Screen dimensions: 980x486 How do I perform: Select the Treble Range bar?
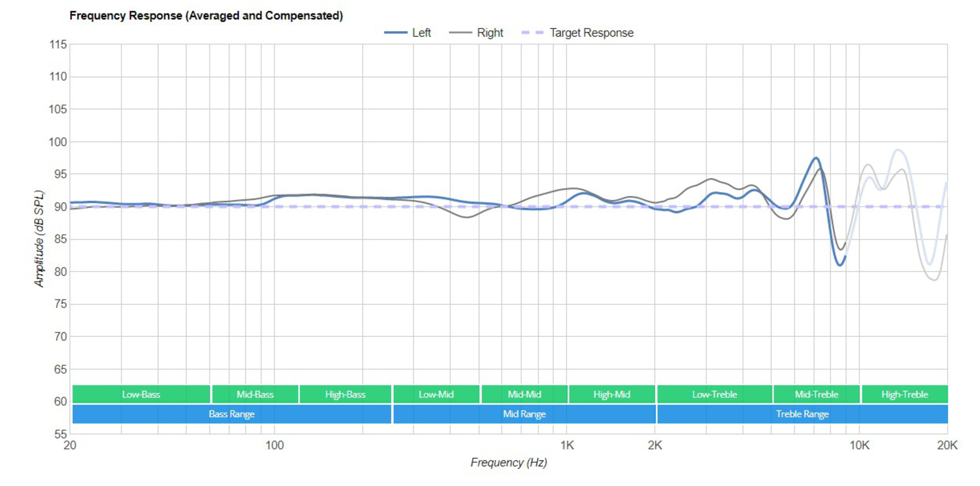pos(802,414)
